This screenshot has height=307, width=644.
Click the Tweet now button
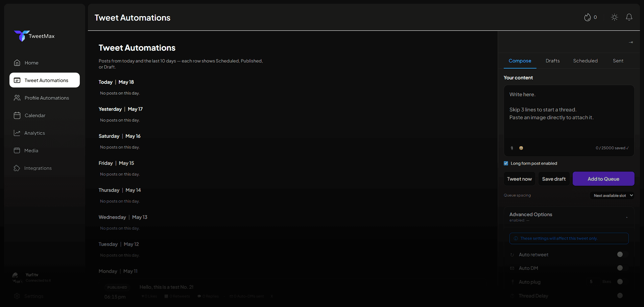point(519,179)
